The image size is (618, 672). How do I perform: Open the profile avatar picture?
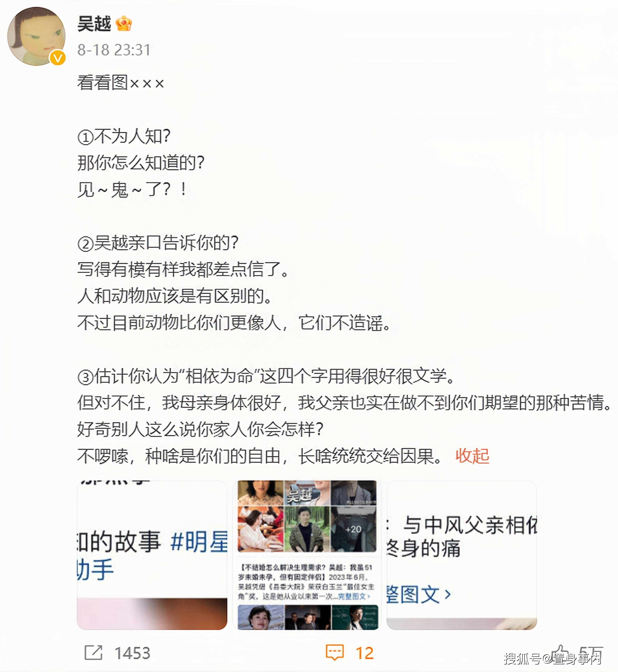(x=36, y=36)
